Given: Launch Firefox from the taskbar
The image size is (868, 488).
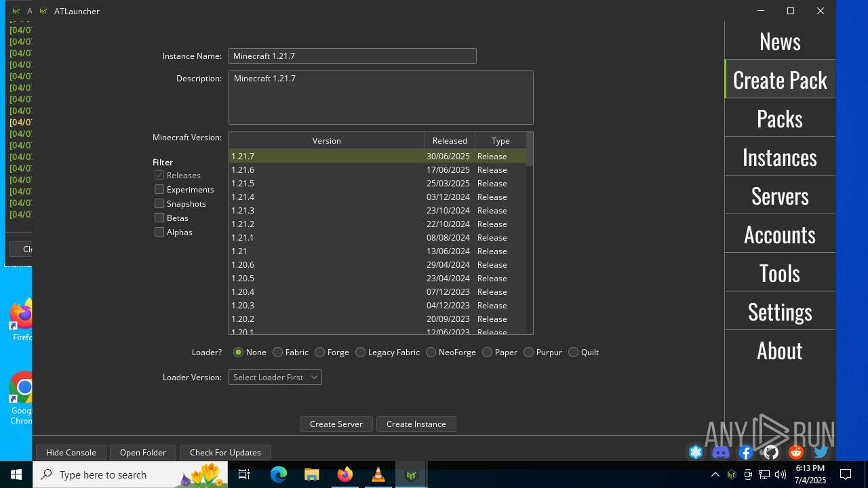Looking at the screenshot, I should pos(345,474).
